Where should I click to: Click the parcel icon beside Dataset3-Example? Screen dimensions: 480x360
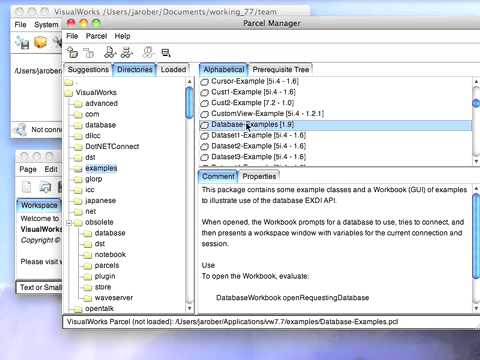(204, 157)
